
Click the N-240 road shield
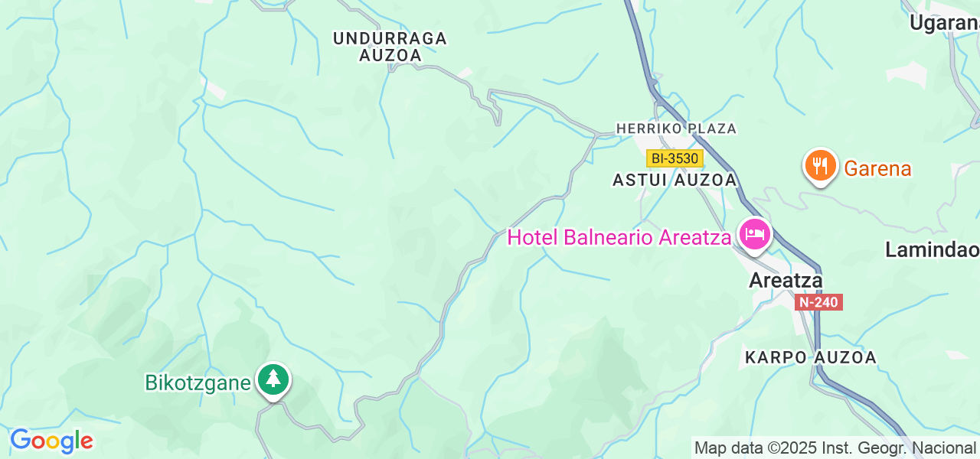click(x=818, y=302)
